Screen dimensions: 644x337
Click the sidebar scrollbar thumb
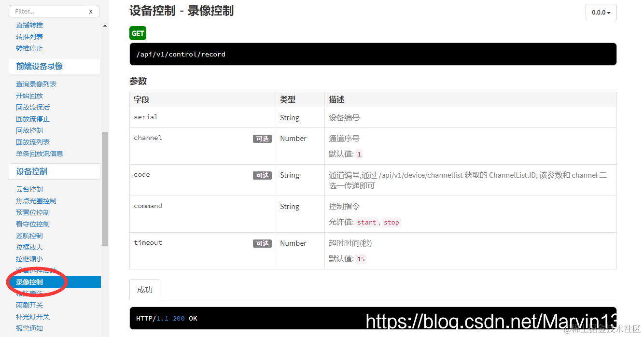tap(105, 189)
